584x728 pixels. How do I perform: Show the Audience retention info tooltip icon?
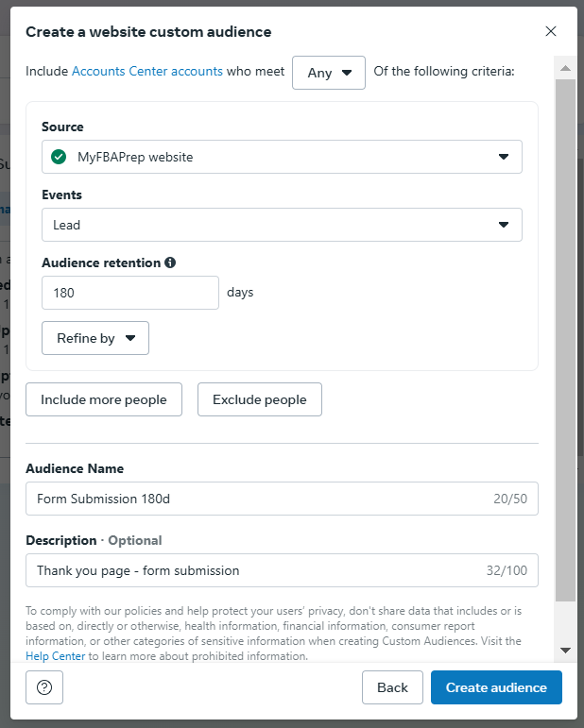click(x=170, y=262)
